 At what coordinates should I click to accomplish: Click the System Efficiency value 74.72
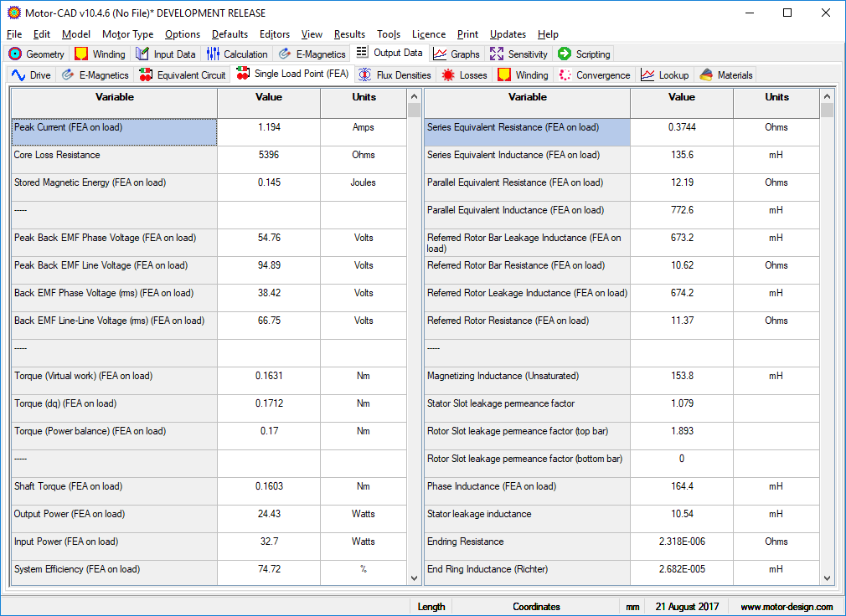click(269, 569)
